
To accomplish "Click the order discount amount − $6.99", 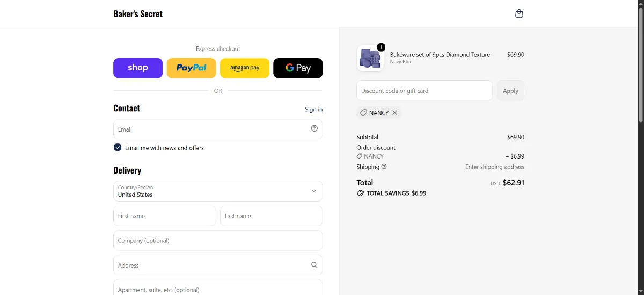I will click(x=515, y=156).
